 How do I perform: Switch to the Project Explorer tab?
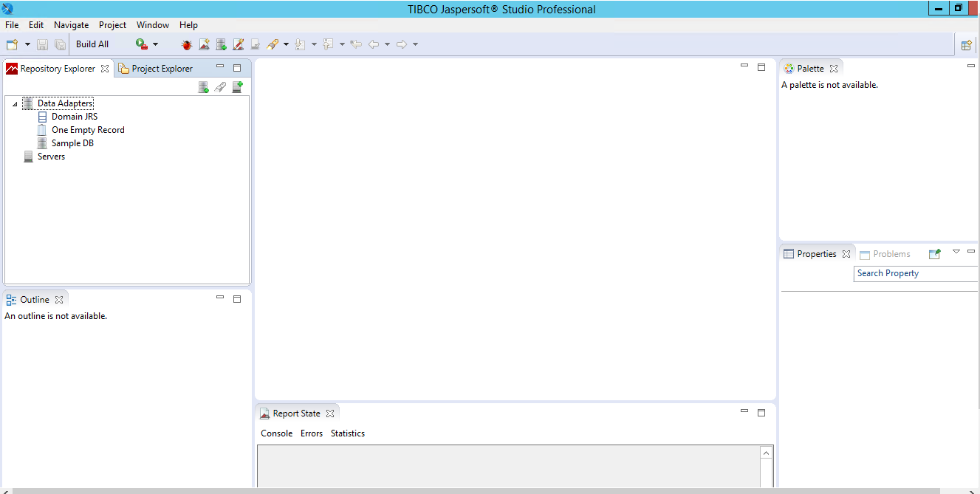[162, 69]
